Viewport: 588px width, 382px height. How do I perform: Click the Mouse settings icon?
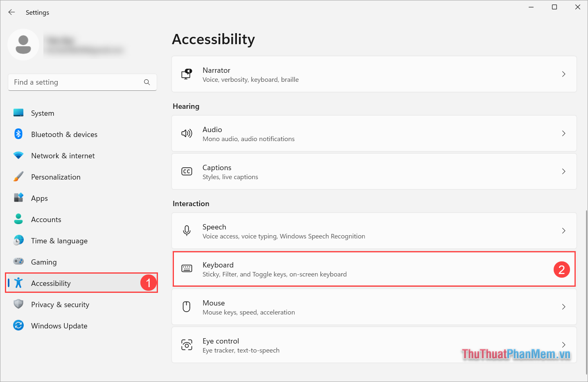187,307
